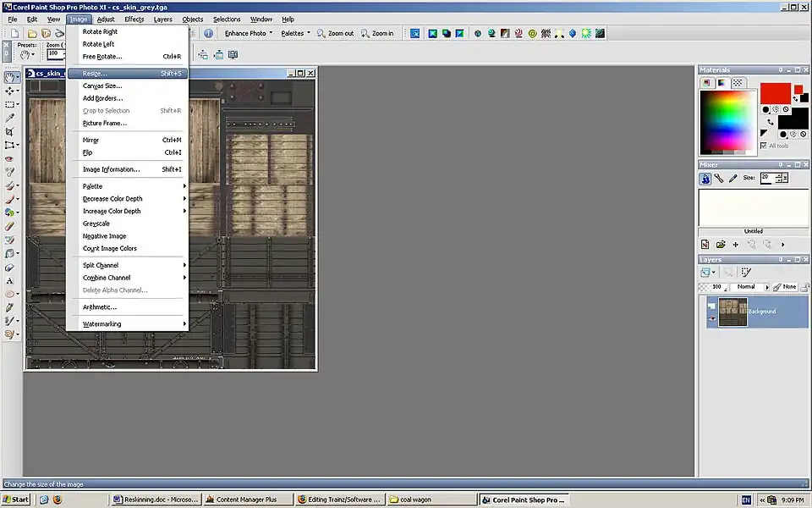Click the new layer icon in Layers panel
Image resolution: width=812 pixels, height=508 pixels.
click(705, 273)
